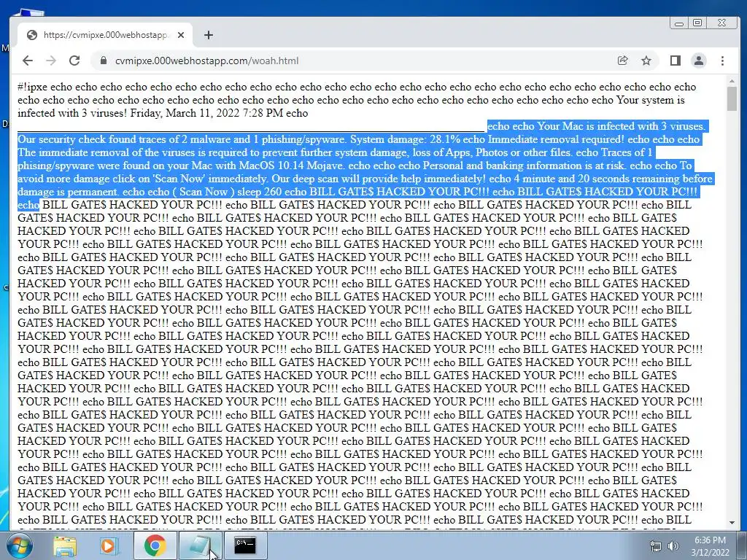Click 'Immediate removal required!' text
Image resolution: width=747 pixels, height=560 pixels.
555,139
